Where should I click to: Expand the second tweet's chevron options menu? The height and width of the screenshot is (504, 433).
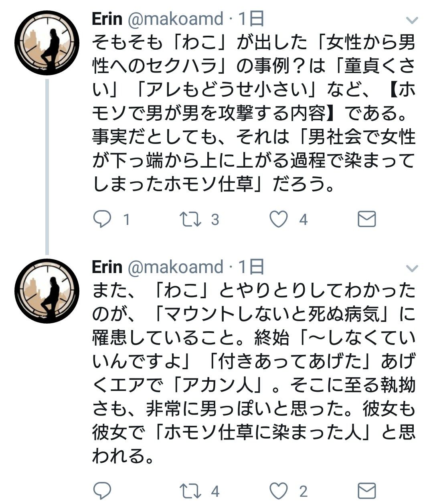click(412, 268)
